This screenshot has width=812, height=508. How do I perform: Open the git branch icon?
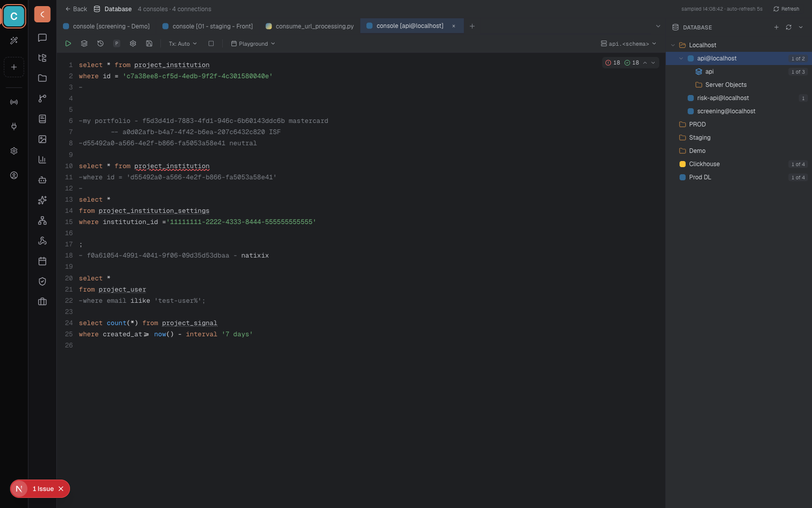coord(42,99)
